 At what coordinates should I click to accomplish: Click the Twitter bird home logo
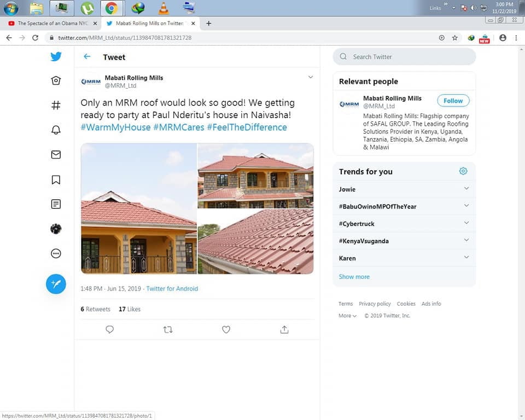(56, 56)
